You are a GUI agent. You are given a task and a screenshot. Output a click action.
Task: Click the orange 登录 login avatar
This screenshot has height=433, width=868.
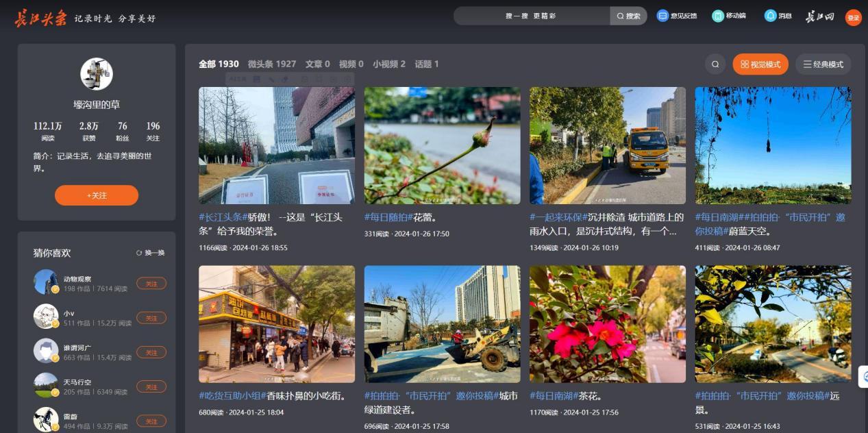853,18
